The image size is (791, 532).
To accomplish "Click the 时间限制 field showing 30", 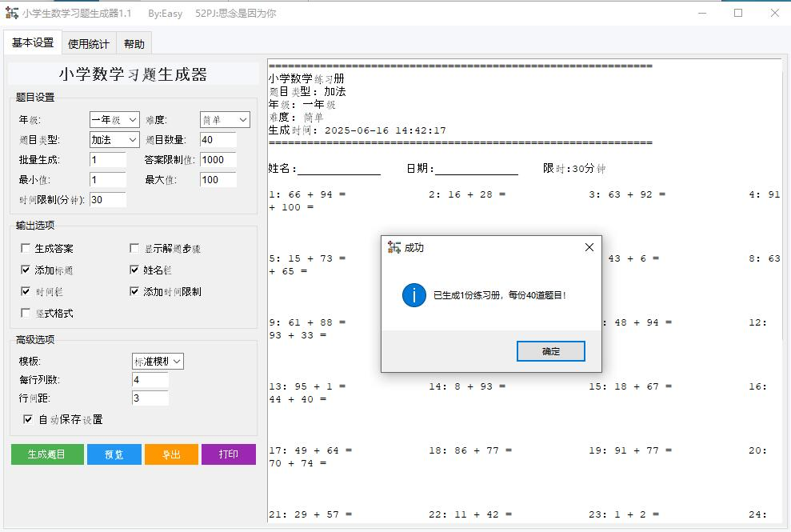I will click(x=108, y=199).
